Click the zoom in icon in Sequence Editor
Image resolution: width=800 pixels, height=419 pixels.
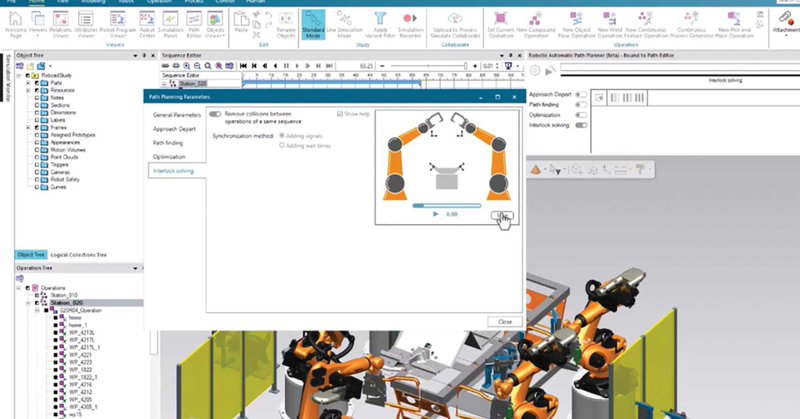point(187,66)
